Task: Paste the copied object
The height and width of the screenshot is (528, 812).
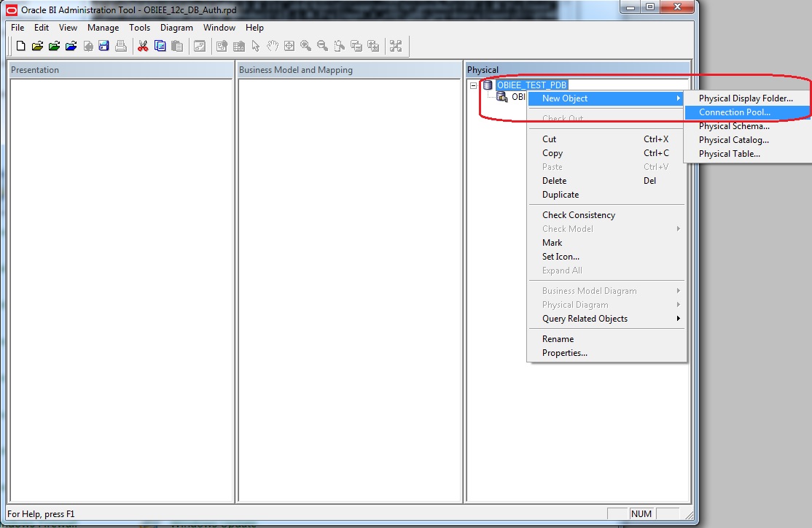Action: 177,45
